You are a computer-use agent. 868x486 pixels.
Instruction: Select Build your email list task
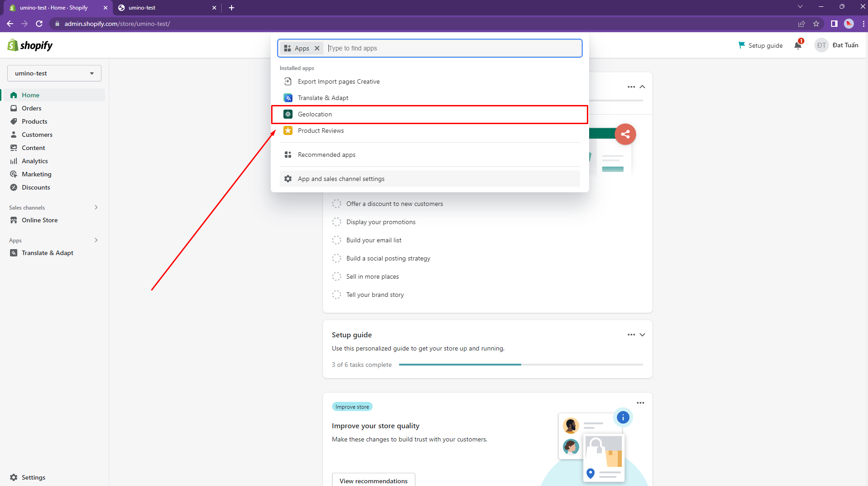374,240
